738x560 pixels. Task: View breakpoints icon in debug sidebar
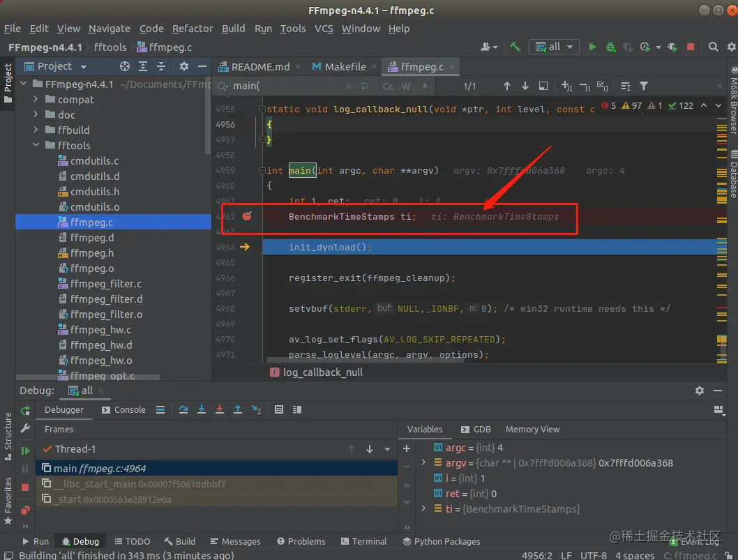point(25,510)
